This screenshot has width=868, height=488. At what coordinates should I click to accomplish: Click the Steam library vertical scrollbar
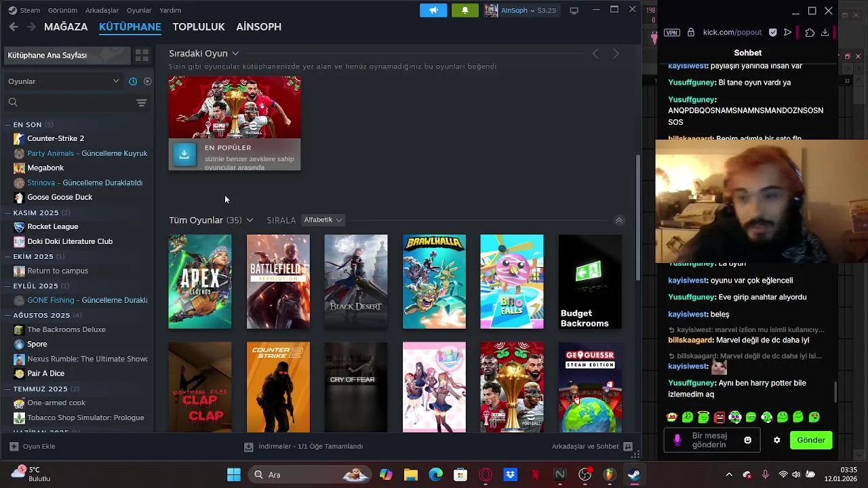point(637,217)
